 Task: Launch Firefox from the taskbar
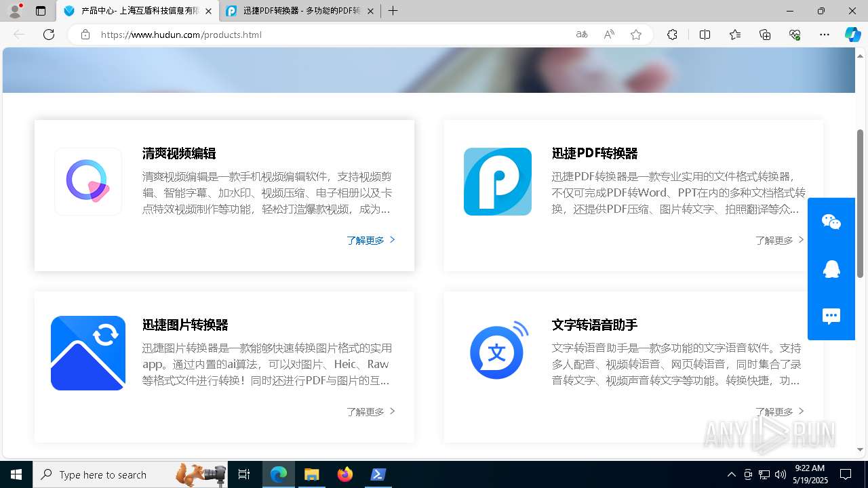(345, 474)
